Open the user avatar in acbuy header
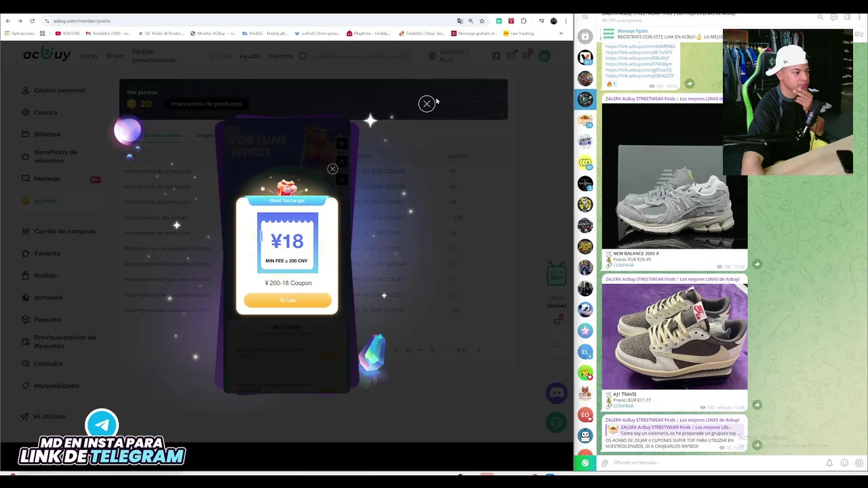Screen dimensions: 868x488 coord(545,56)
